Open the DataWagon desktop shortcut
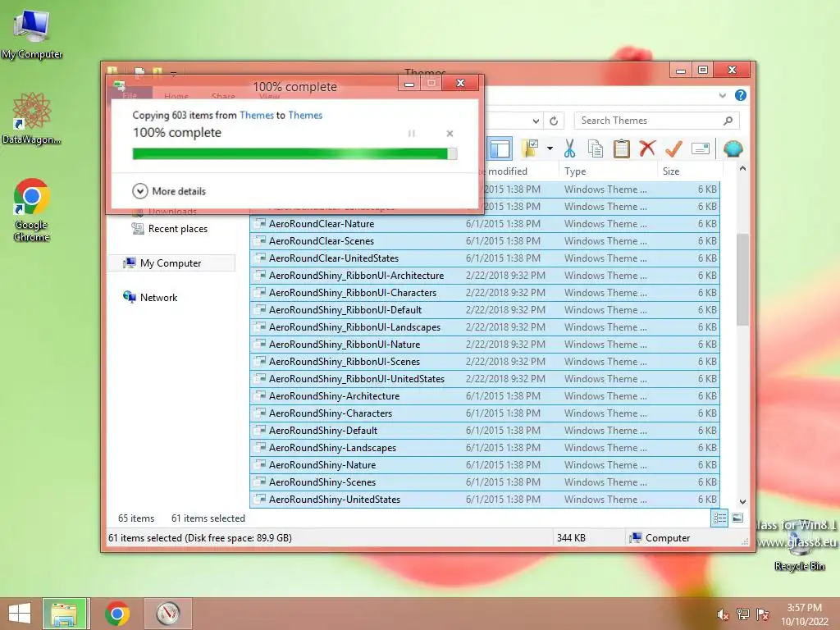 (32, 118)
